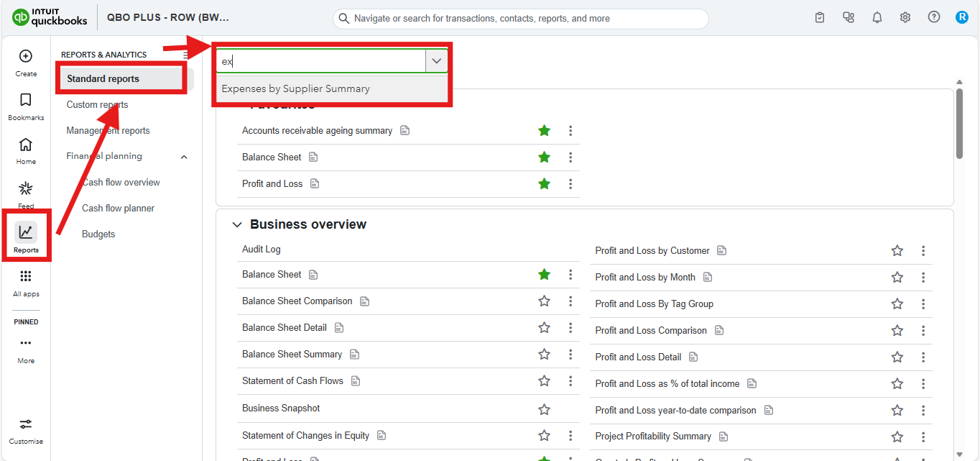980x461 pixels.
Task: Collapse the Financial planning menu group
Action: 184,157
